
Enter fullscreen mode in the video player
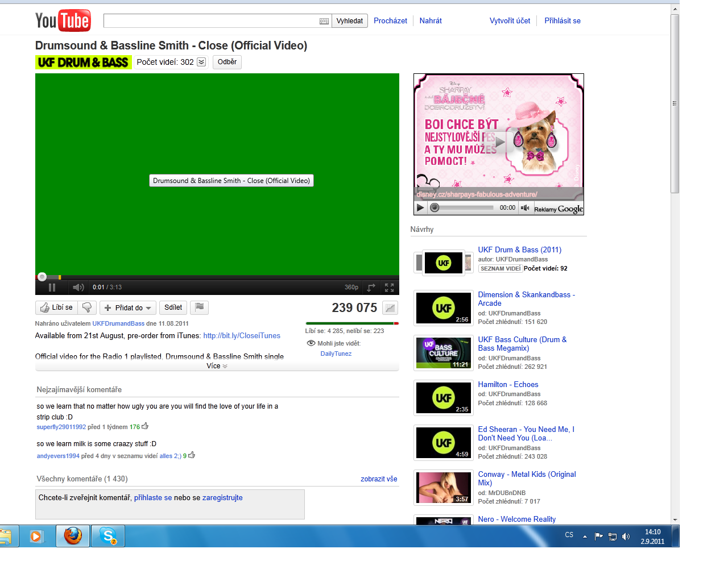click(x=390, y=288)
